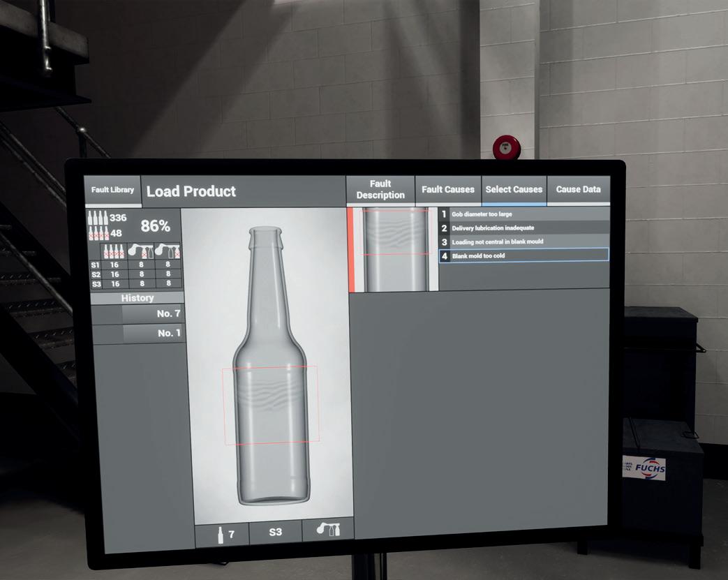Click the gob mould icon below bottle
Viewport: 728px width, 580px height.
coord(328,530)
